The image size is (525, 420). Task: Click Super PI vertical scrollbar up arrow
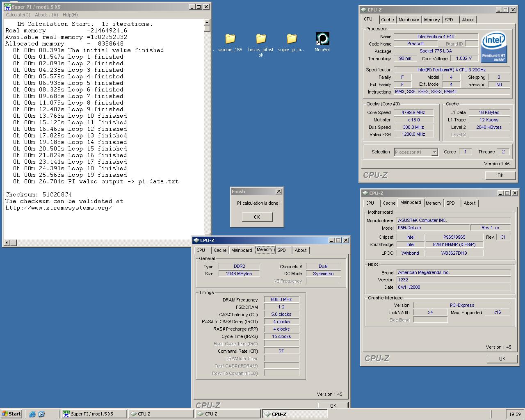click(207, 22)
